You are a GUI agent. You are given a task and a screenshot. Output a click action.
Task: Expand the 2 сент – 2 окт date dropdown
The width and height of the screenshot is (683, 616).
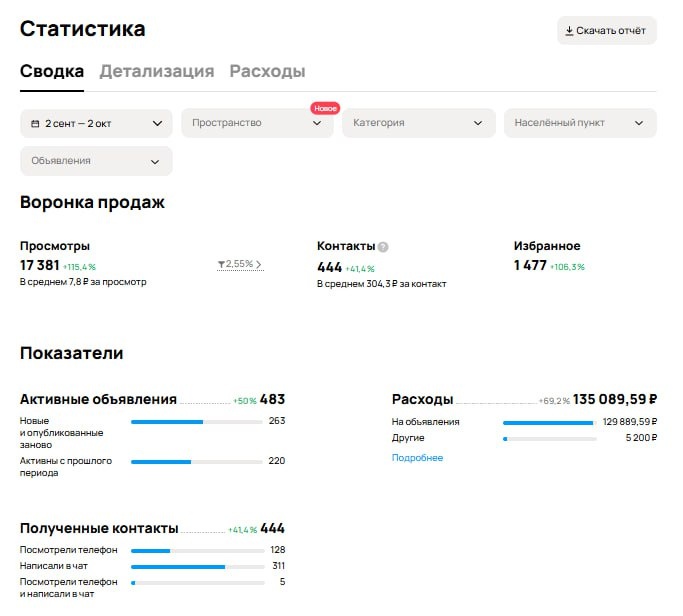point(96,124)
